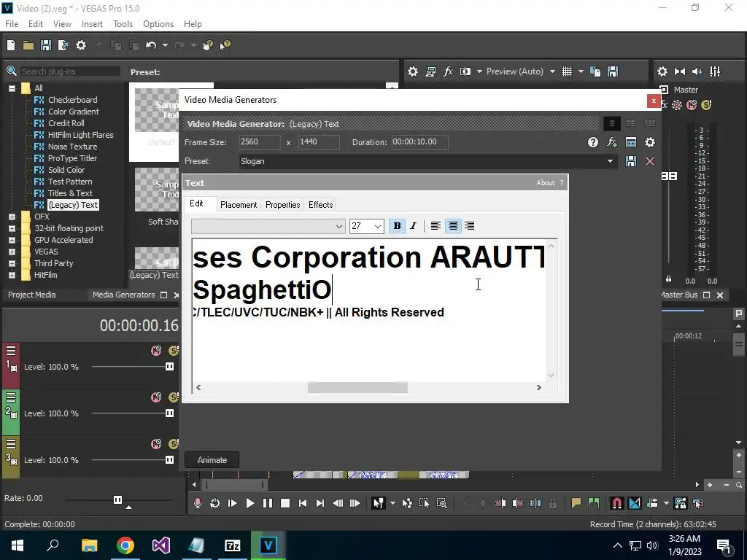
Task: Open a project using the folder icon
Action: coord(28,45)
